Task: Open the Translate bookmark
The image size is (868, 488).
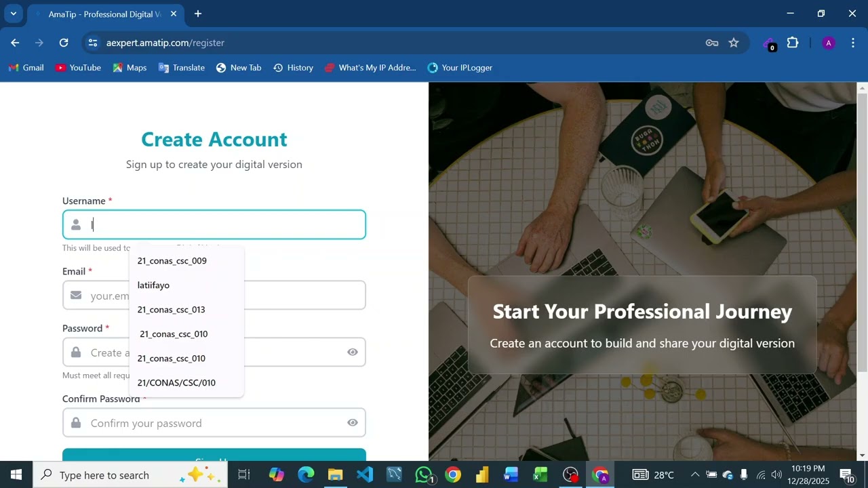Action: coord(181,68)
